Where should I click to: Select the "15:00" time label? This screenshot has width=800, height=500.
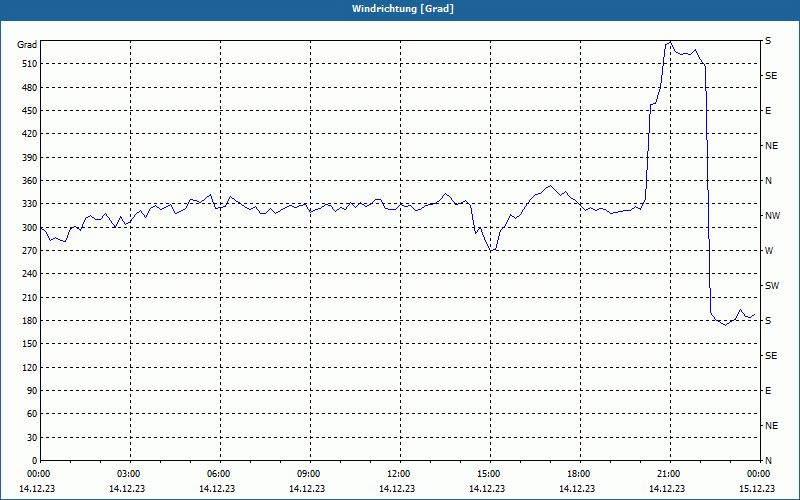click(490, 474)
